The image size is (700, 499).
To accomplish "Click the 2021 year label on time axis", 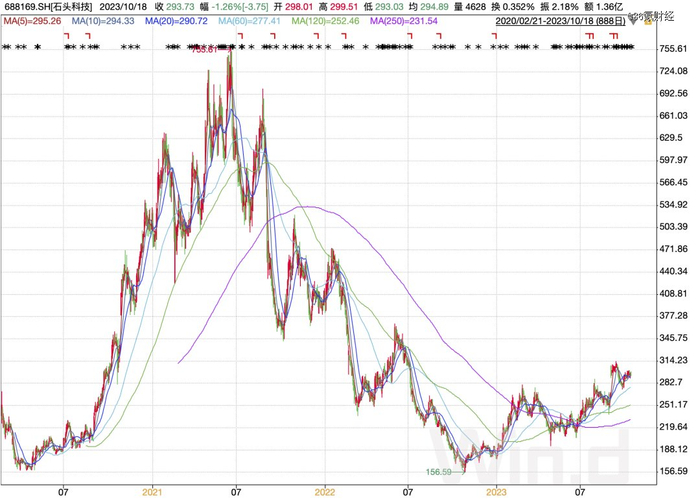I will tap(152, 492).
